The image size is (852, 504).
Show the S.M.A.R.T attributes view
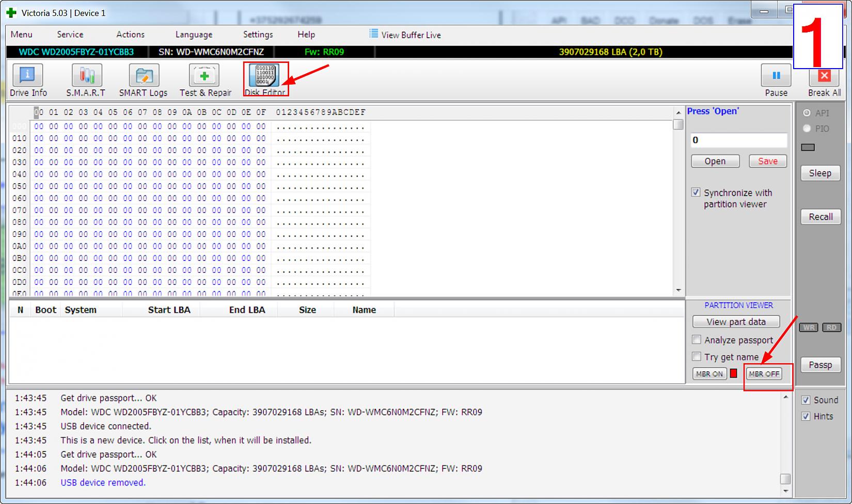[x=86, y=81]
